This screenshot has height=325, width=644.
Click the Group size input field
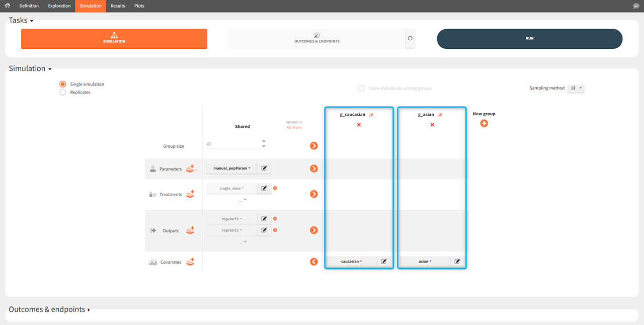pos(233,144)
